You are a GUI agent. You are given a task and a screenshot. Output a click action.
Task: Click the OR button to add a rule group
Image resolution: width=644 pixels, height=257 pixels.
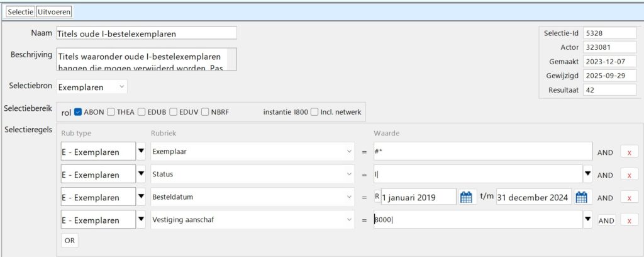69,240
